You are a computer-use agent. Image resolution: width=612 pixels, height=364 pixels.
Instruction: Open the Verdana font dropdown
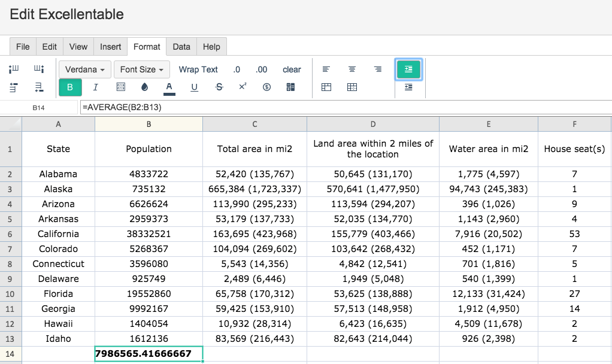(85, 69)
